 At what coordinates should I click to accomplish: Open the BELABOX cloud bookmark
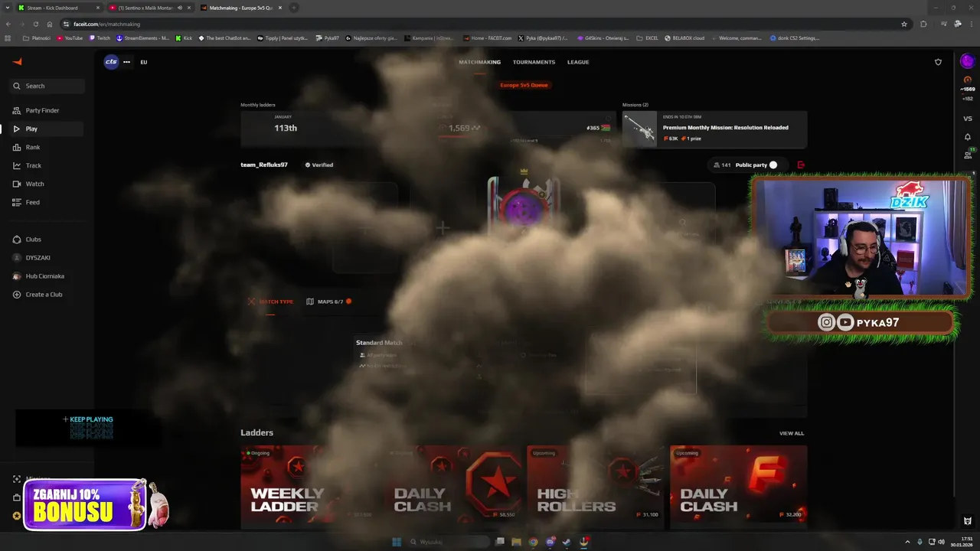684,37
